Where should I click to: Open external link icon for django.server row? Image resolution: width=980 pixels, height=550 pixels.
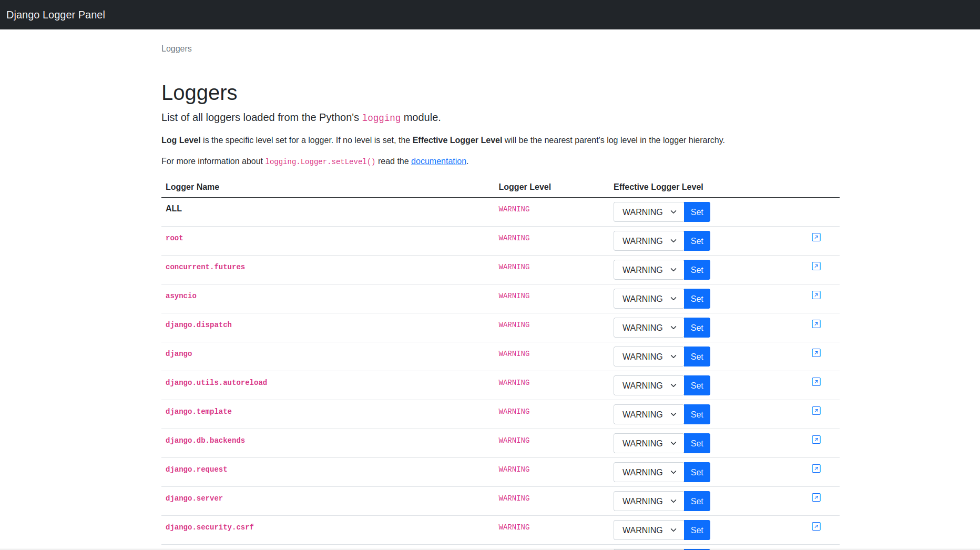816,497
